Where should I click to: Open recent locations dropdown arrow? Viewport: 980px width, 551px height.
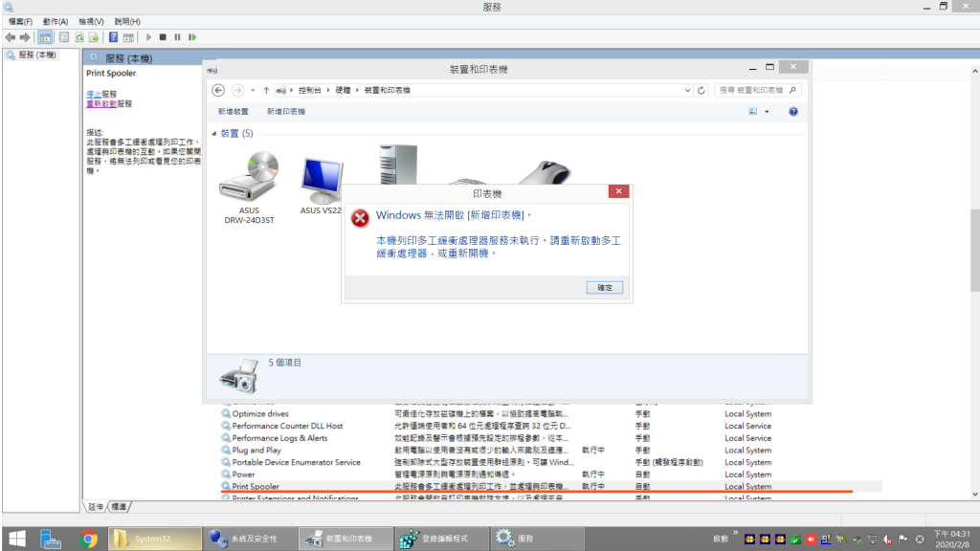tap(253, 91)
